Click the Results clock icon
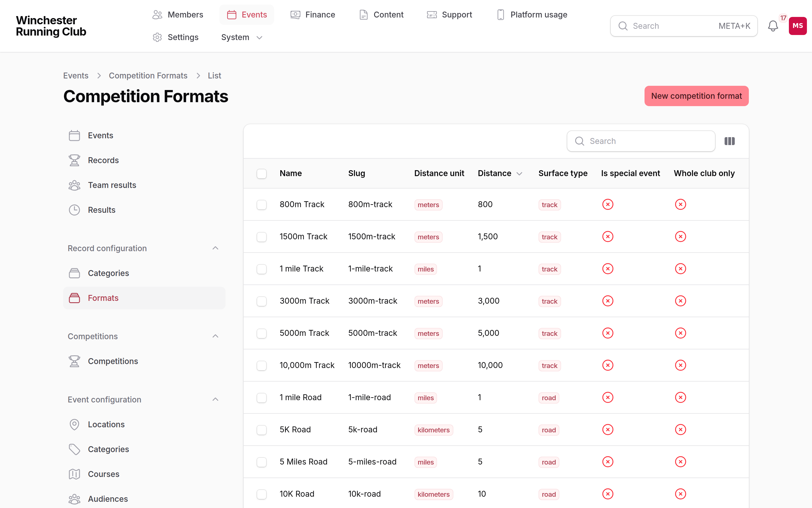Image resolution: width=812 pixels, height=508 pixels. click(74, 210)
